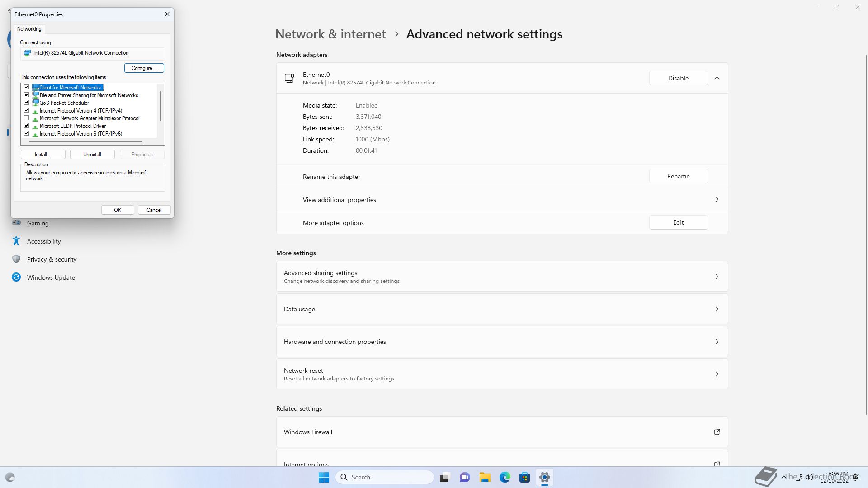Open the Chat app on taskbar

(x=465, y=477)
